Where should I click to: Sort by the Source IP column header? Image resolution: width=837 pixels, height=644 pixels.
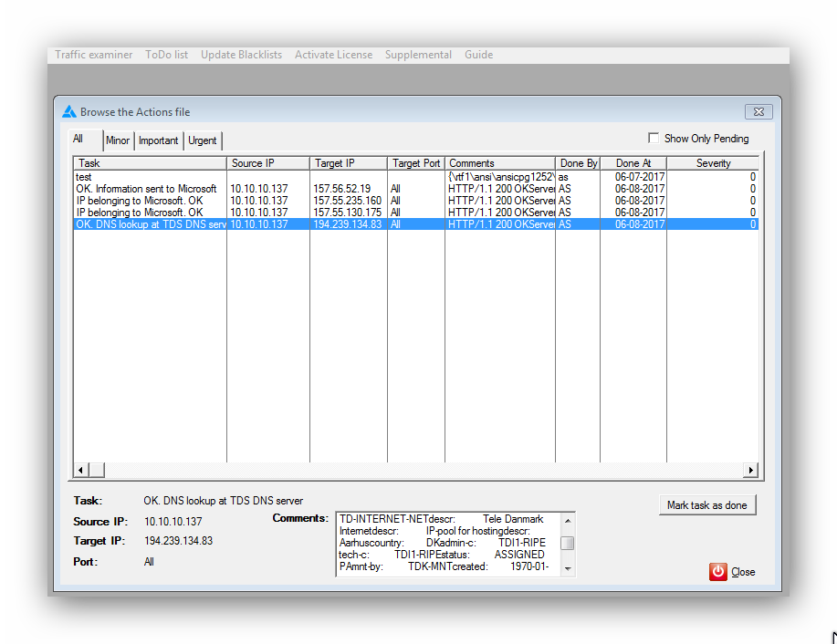click(x=268, y=163)
